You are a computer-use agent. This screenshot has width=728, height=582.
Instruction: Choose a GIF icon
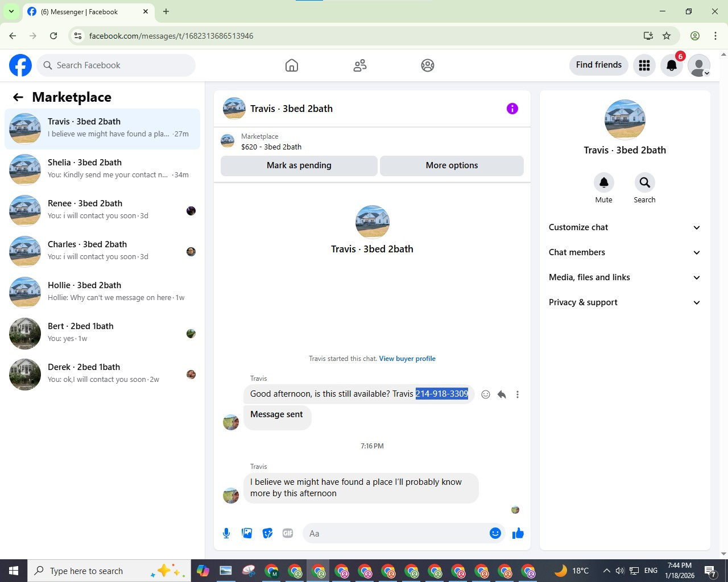(x=288, y=533)
